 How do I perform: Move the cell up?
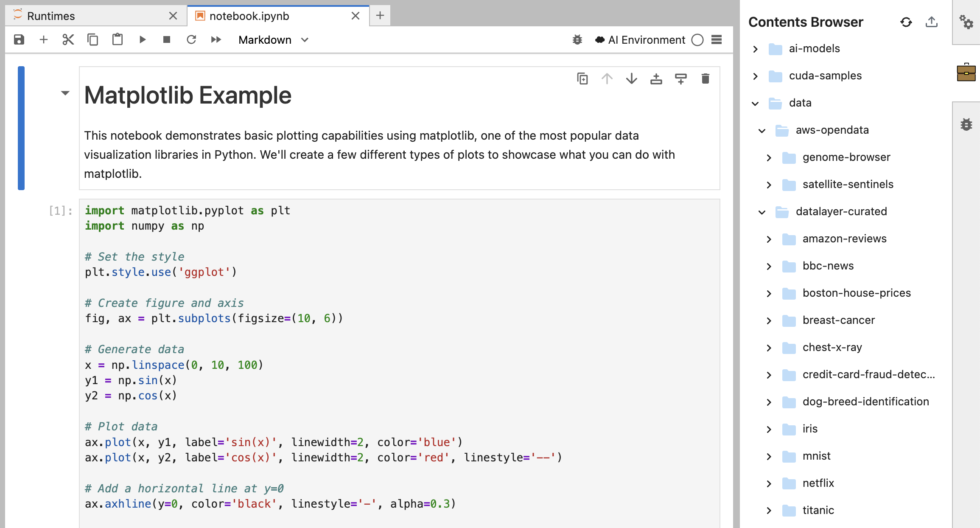point(607,79)
